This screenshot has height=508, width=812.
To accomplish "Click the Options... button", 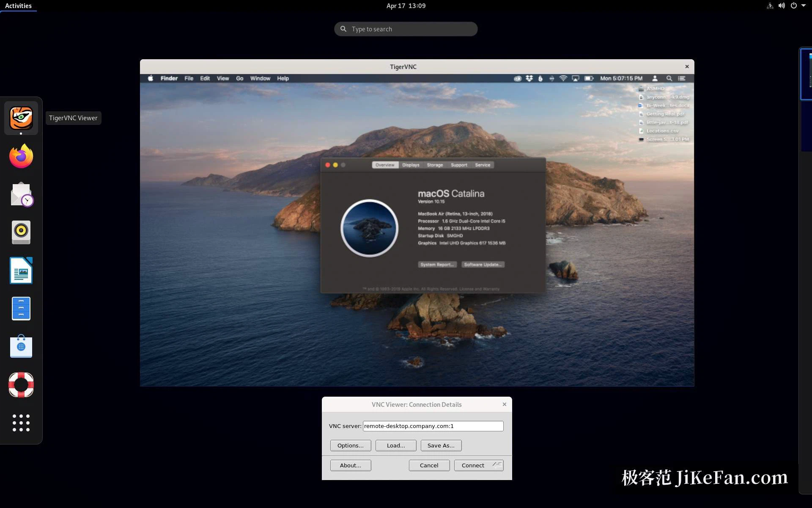I will pos(351,445).
